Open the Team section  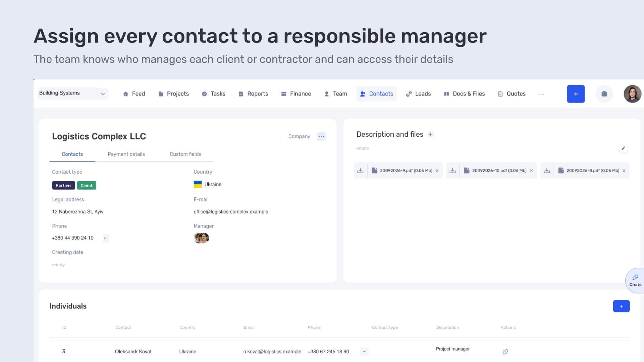[335, 94]
